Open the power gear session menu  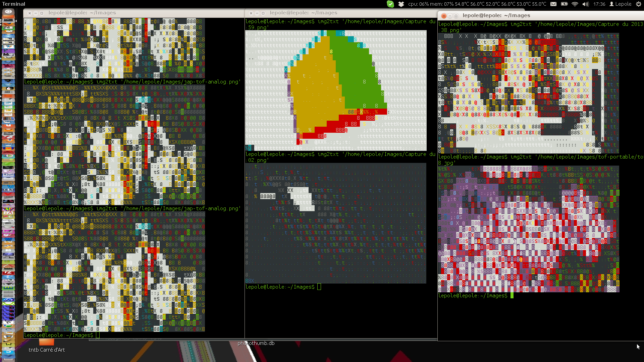tap(638, 4)
